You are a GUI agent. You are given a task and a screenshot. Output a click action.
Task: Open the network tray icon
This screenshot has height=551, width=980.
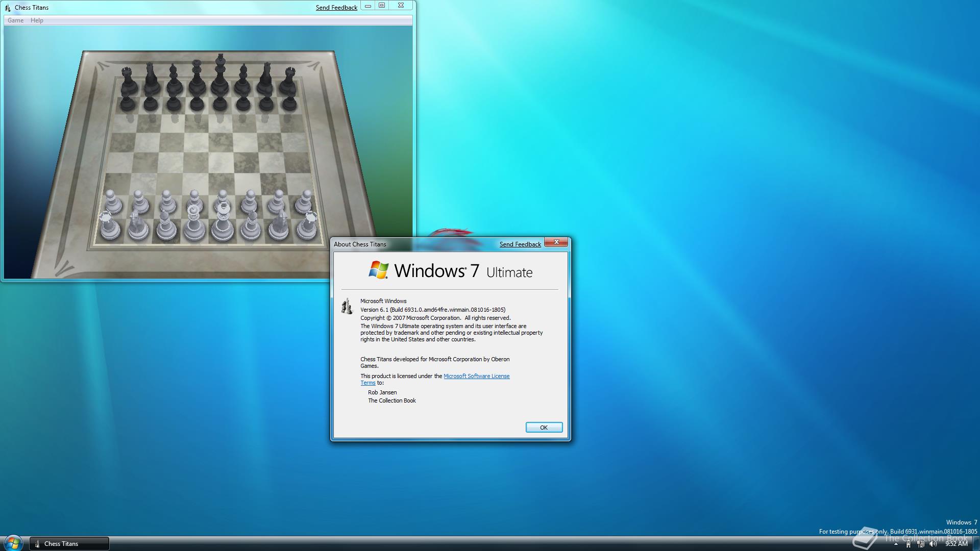click(x=921, y=544)
